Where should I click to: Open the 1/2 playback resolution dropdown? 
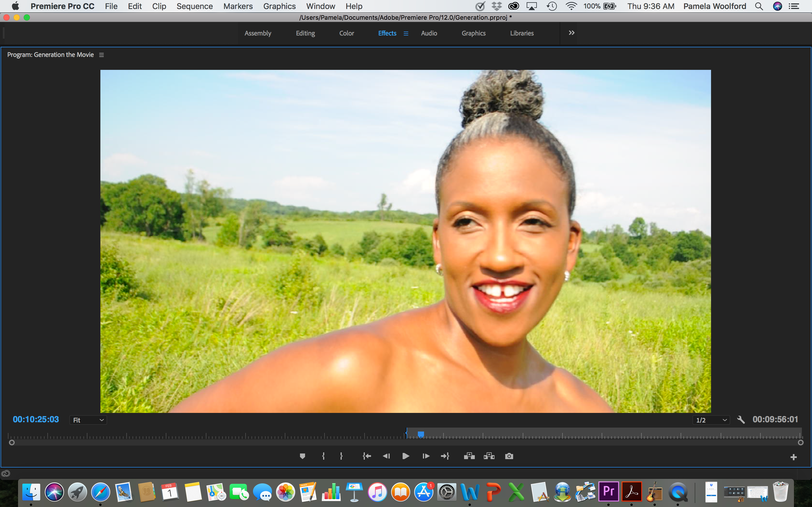(711, 420)
